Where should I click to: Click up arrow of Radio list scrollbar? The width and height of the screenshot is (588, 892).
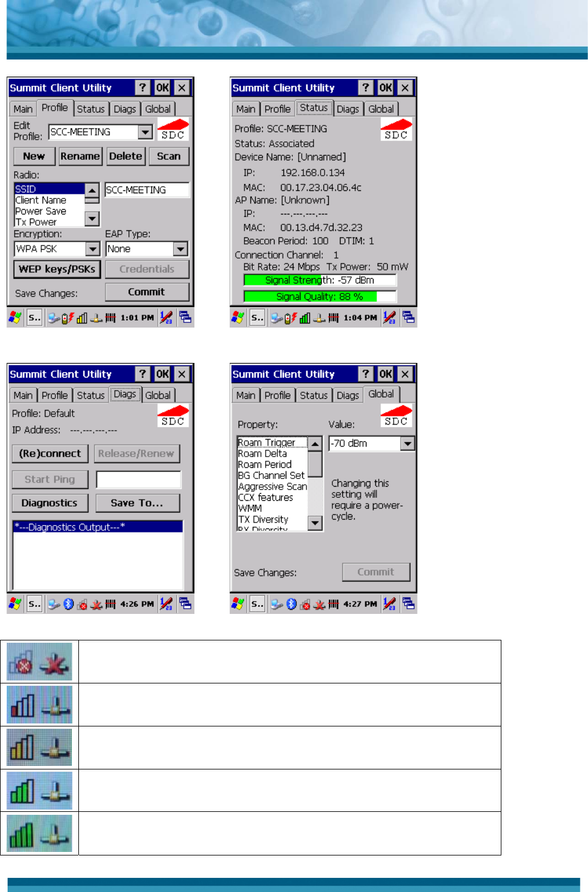pyautogui.click(x=92, y=190)
